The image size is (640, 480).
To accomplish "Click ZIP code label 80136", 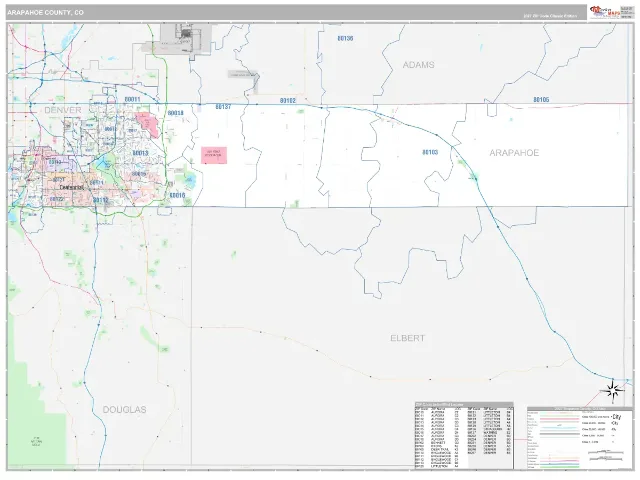I will coord(345,38).
